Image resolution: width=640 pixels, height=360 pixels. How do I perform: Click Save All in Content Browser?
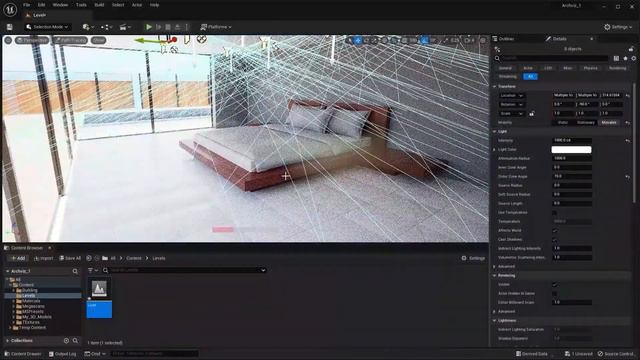tap(70, 258)
